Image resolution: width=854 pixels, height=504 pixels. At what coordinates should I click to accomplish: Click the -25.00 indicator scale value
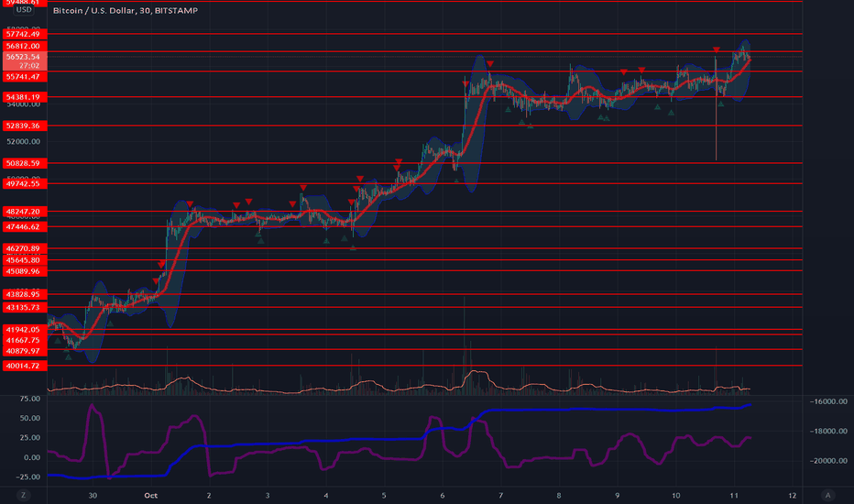[28, 477]
